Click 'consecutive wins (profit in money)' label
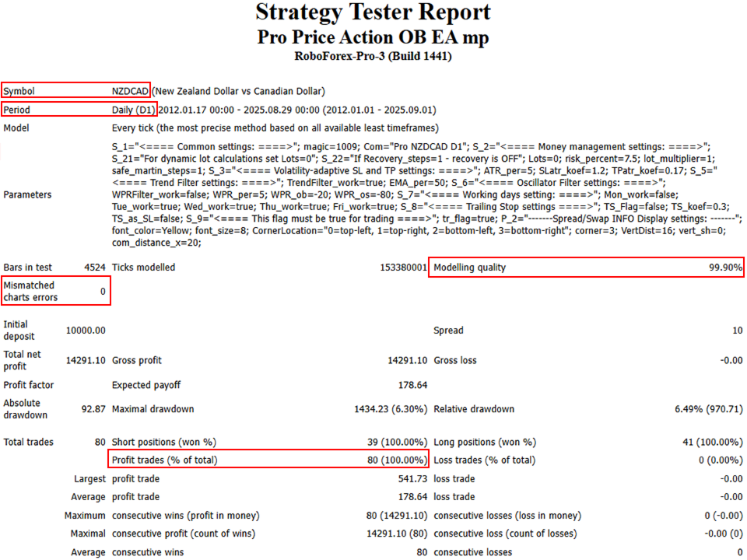The height and width of the screenshot is (560, 747). click(186, 516)
